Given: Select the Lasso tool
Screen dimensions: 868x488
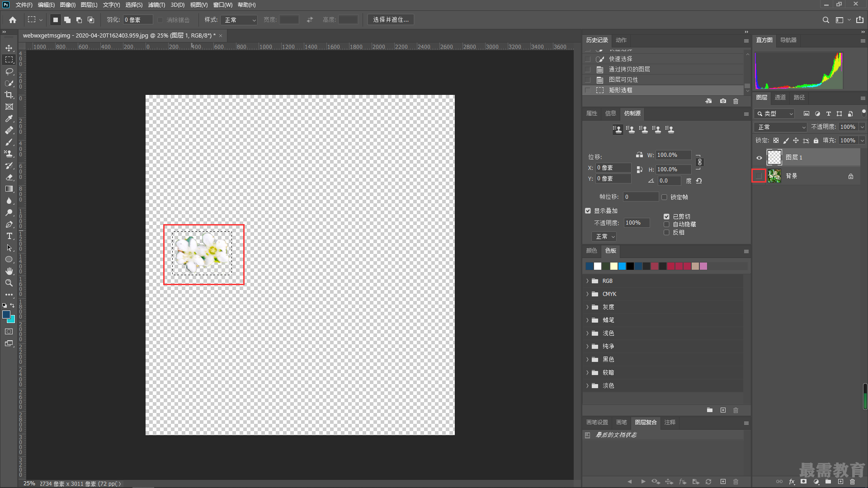Looking at the screenshot, I should 9,71.
